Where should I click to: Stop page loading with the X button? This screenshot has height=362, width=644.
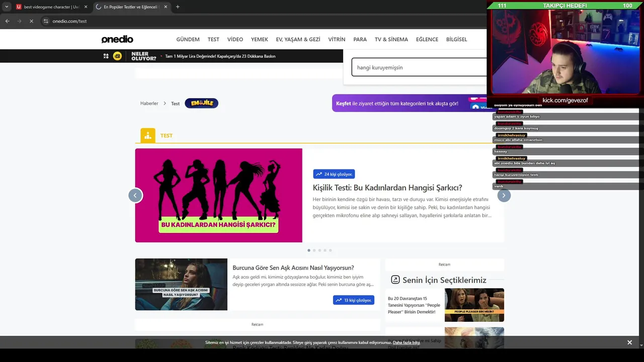click(31, 21)
